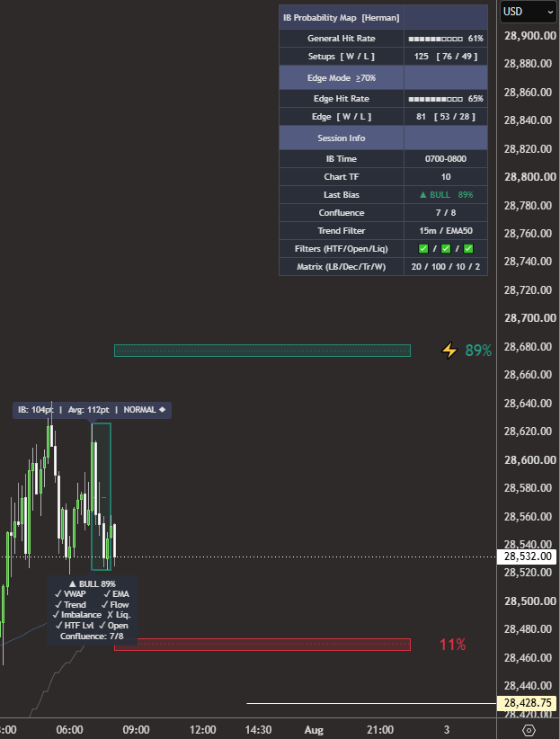560x739 pixels.
Task: Click the Aug date label on time axis
Action: click(314, 730)
